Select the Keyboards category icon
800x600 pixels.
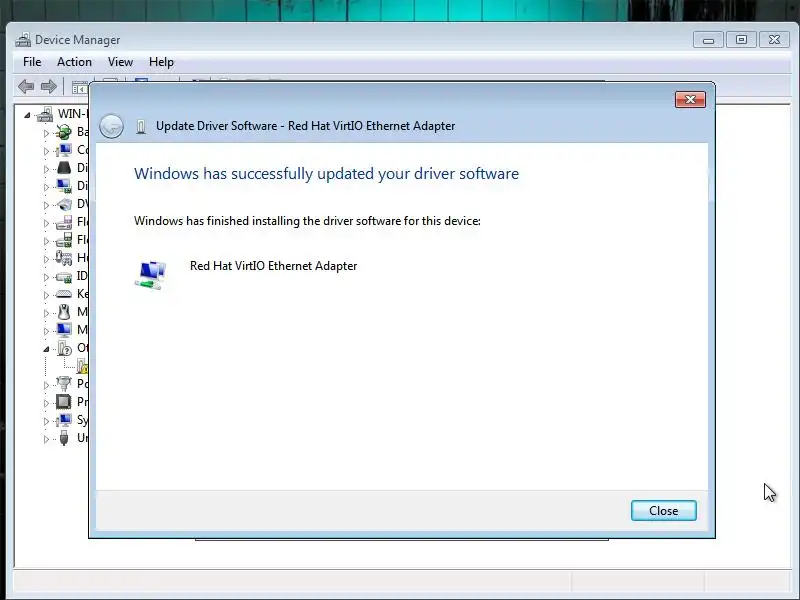click(x=64, y=294)
